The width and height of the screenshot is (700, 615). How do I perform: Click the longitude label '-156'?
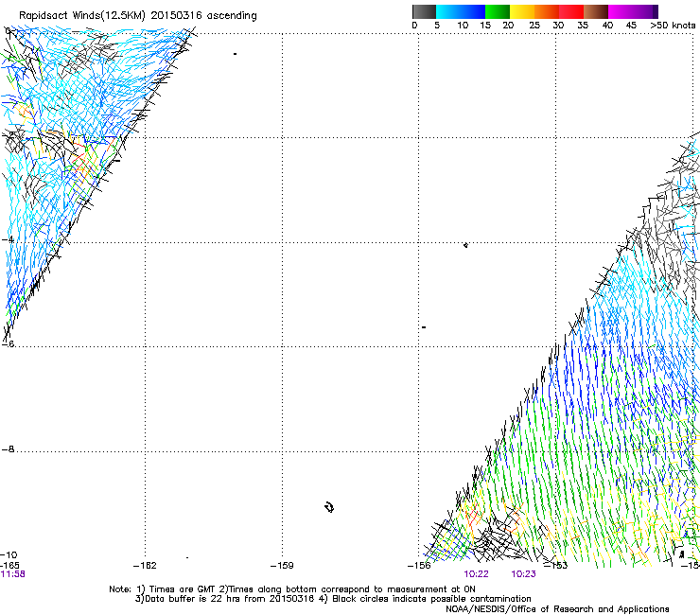pyautogui.click(x=419, y=566)
